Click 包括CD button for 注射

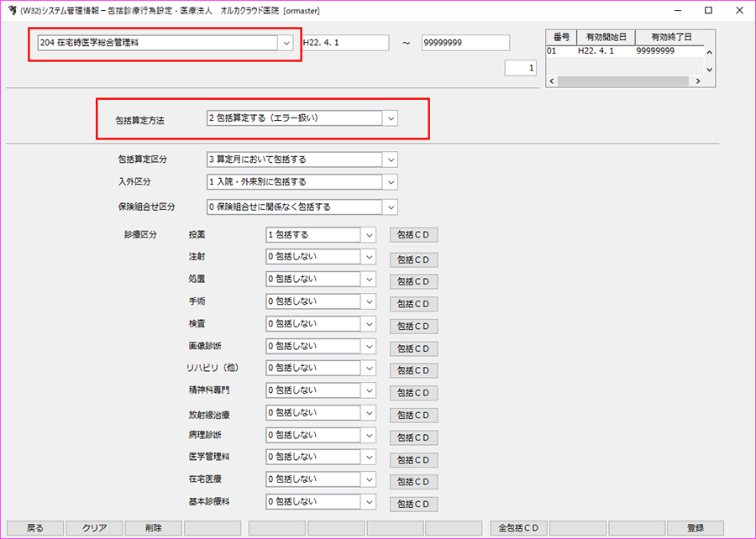413,259
